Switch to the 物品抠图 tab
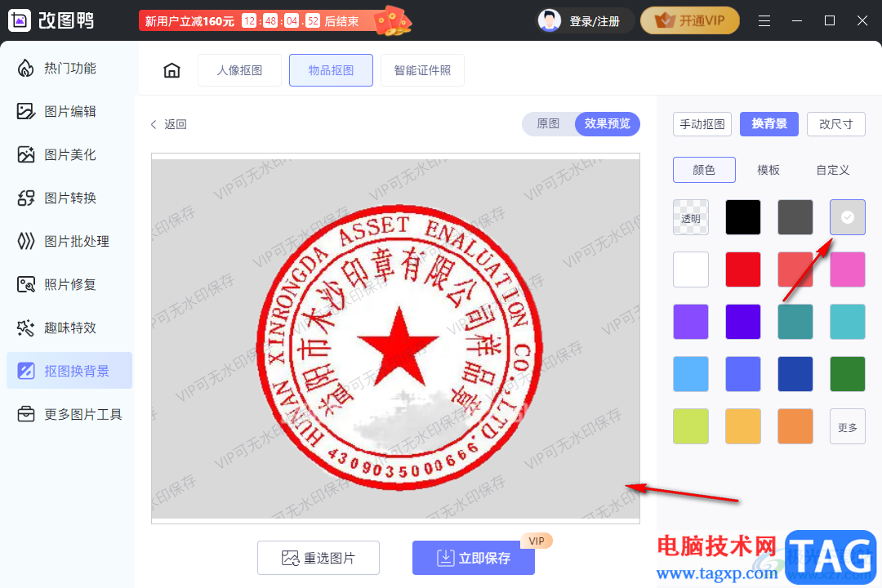The height and width of the screenshot is (588, 882). pyautogui.click(x=331, y=70)
